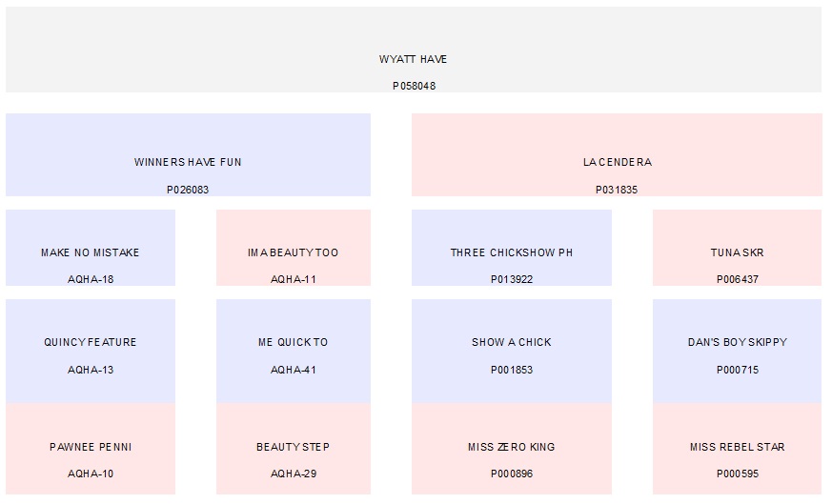832x504 pixels.
Task: Select the WINNERS HAVE FUN sire box
Action: pyautogui.click(x=188, y=154)
